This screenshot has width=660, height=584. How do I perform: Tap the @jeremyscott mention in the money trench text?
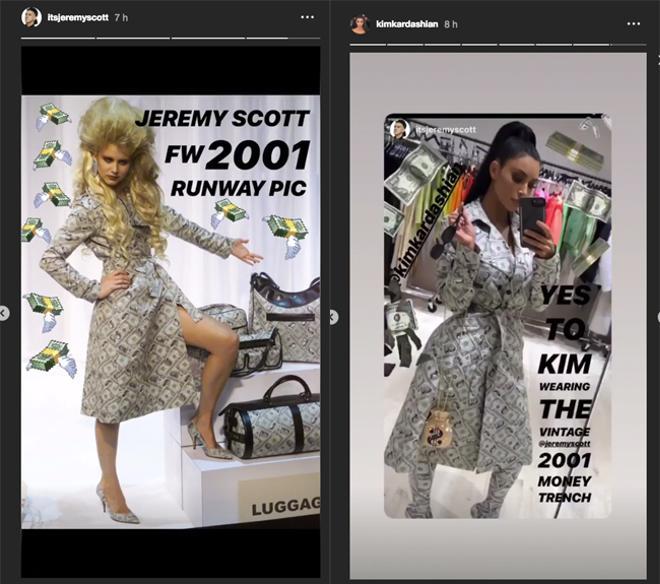click(564, 444)
